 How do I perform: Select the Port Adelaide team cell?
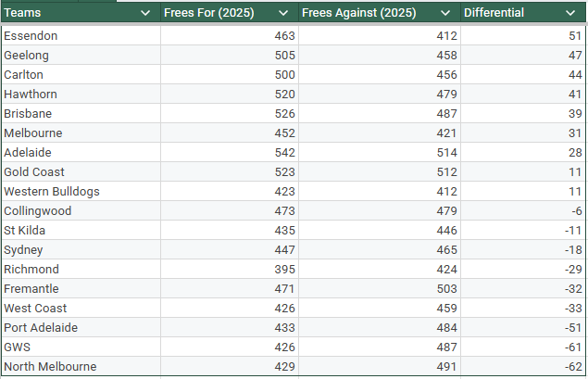click(x=81, y=328)
